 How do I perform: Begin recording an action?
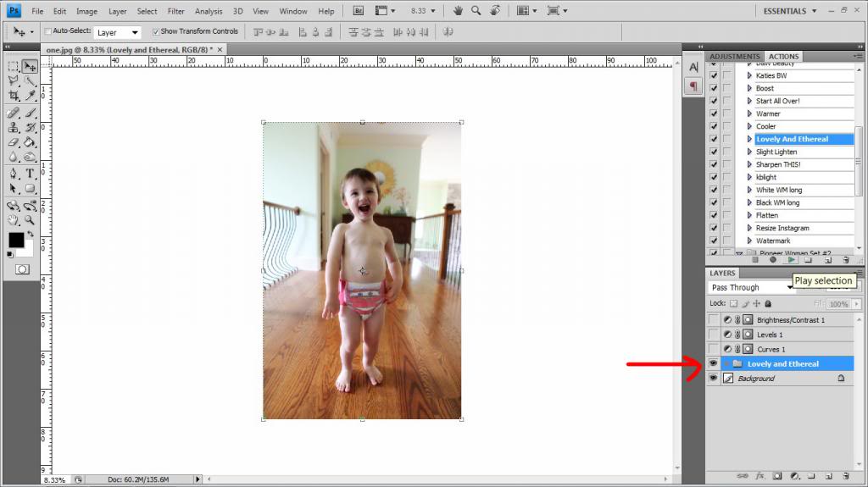click(x=773, y=259)
